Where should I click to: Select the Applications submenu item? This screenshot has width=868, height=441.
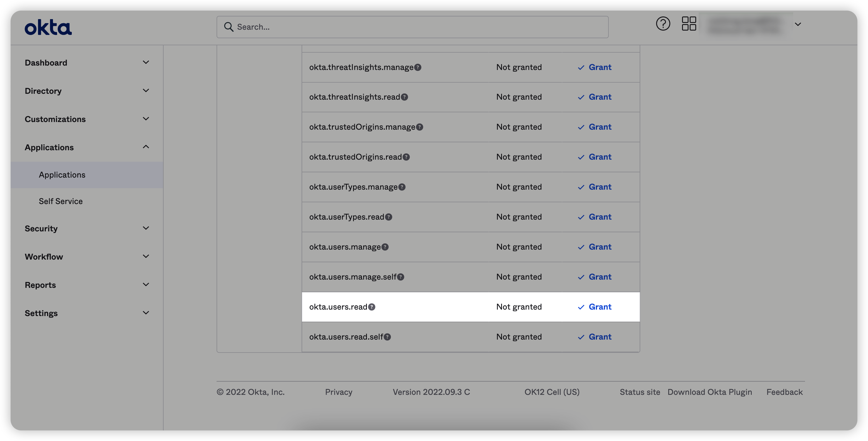coord(62,175)
